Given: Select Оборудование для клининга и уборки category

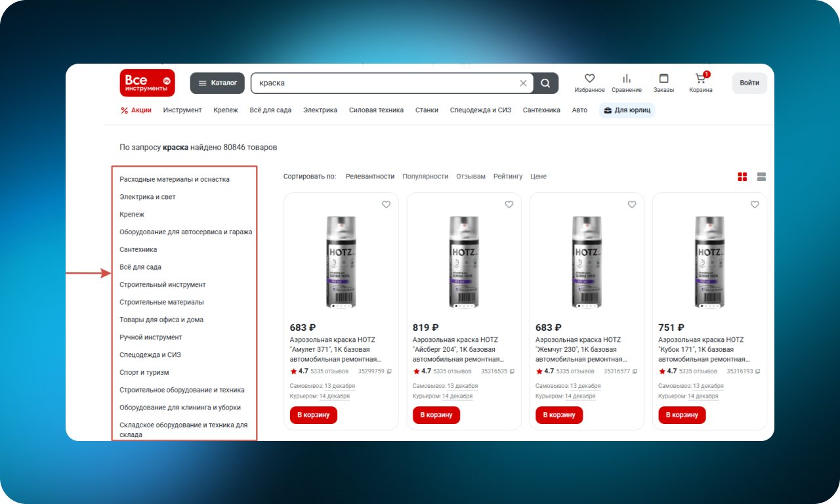Looking at the screenshot, I should pos(180,408).
